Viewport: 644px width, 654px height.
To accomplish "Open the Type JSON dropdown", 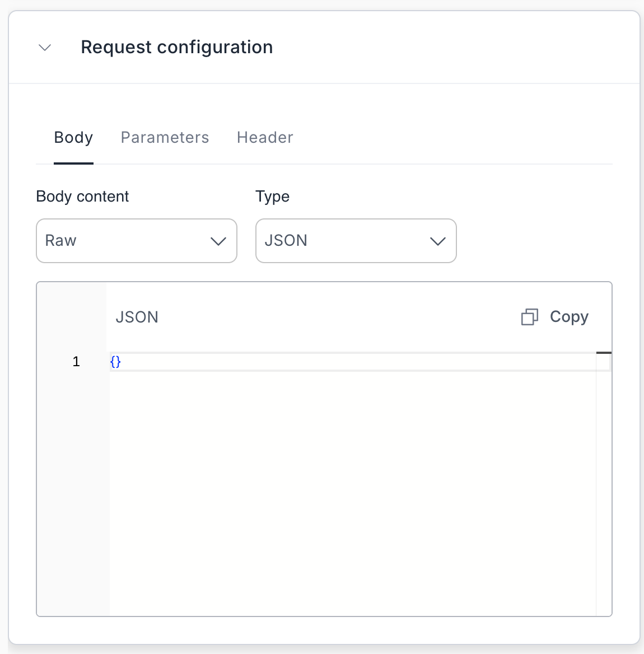I will click(x=356, y=241).
